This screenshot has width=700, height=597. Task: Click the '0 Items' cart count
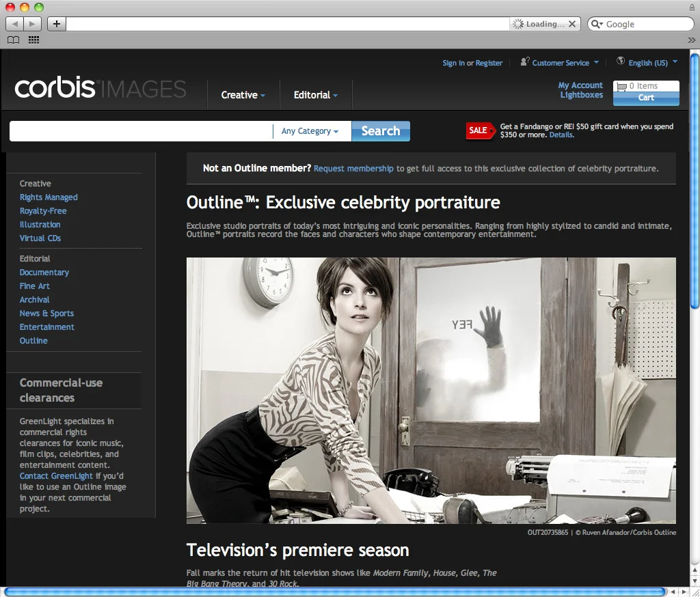pyautogui.click(x=643, y=86)
